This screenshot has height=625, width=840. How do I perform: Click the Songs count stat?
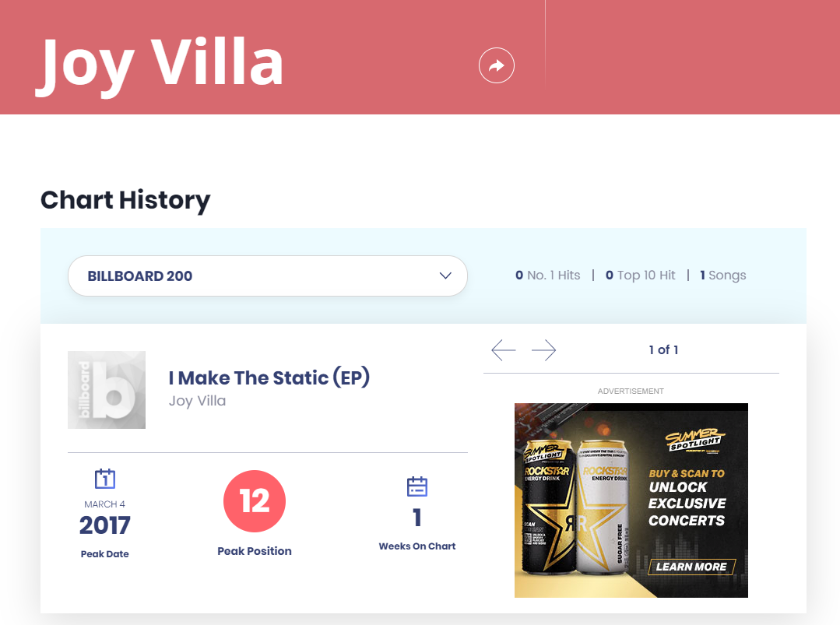(723, 276)
